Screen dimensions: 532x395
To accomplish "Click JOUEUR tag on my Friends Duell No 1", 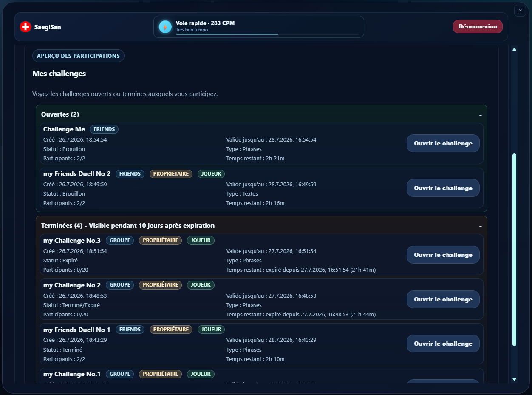I will tap(211, 330).
